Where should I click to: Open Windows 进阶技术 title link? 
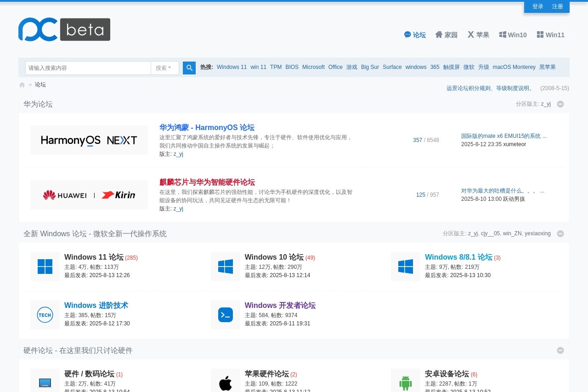tap(96, 306)
